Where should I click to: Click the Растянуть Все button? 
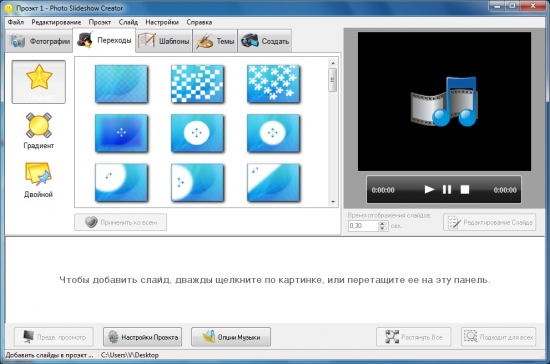point(414,337)
